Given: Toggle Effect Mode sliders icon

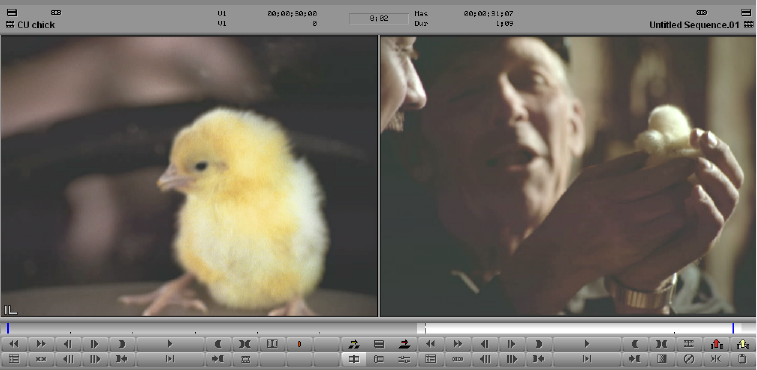Looking at the screenshot, I should (x=404, y=359).
